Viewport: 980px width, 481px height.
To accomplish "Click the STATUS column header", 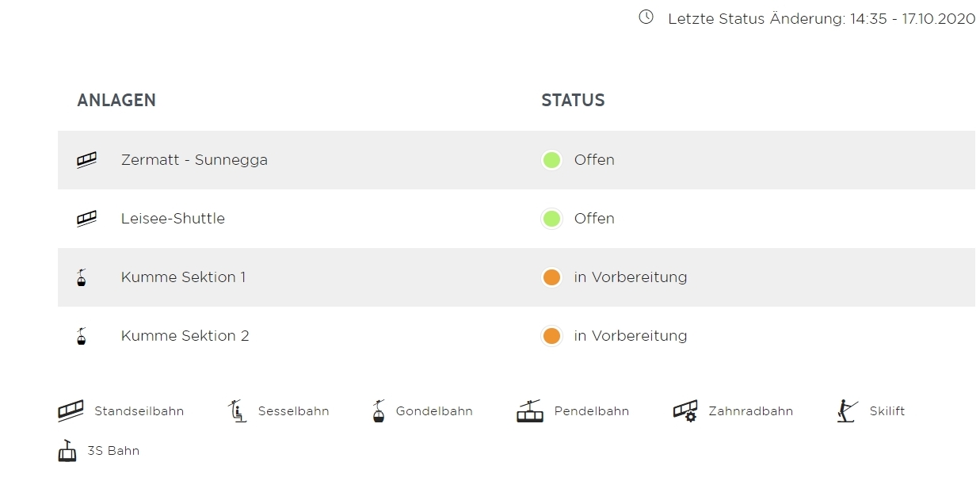I will click(x=573, y=101).
